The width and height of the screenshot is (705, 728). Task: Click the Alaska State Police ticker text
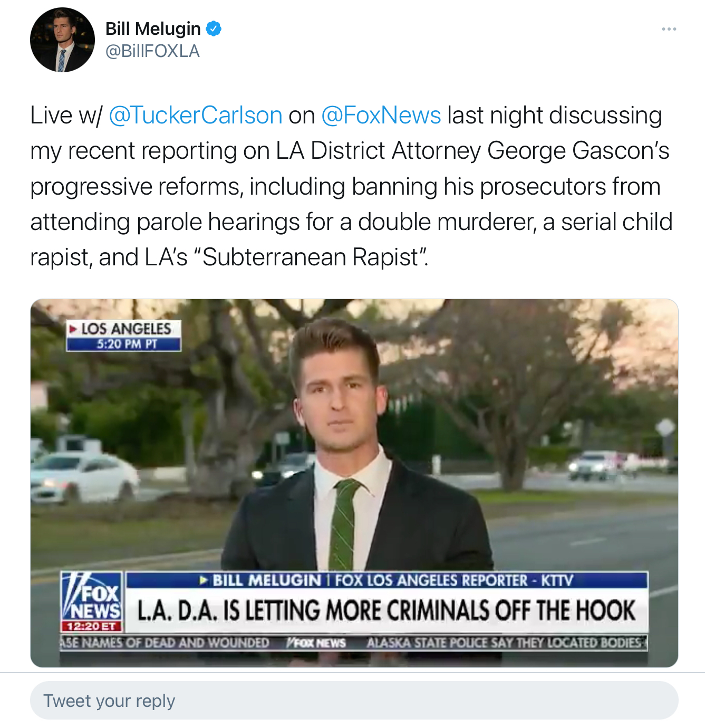[504, 643]
